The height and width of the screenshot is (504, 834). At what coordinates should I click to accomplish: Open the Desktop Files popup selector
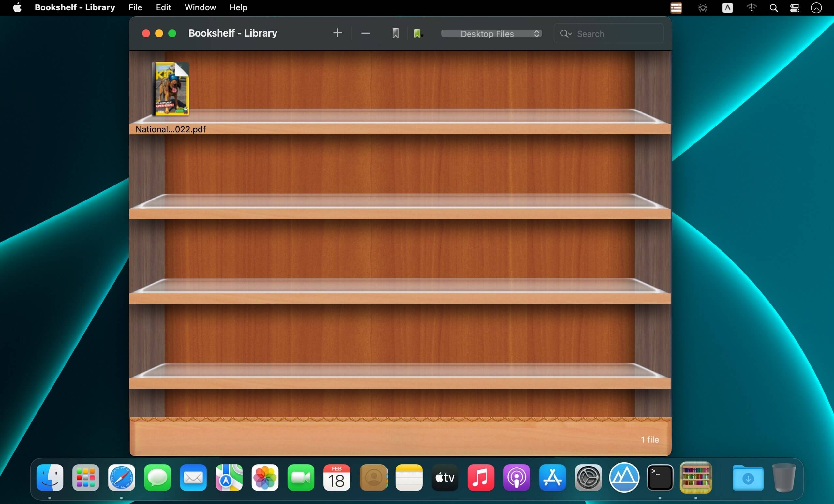pos(491,34)
